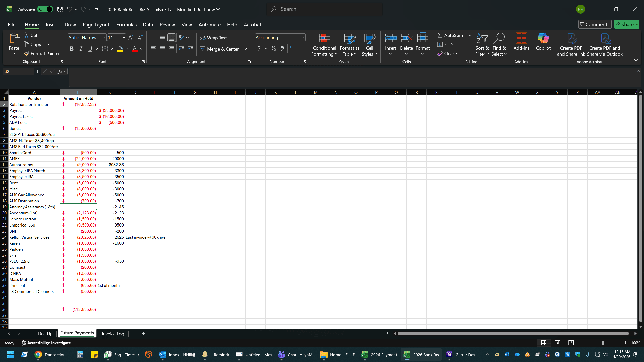The width and height of the screenshot is (644, 362).
Task: Click Create PDF and Share link
Action: (x=571, y=45)
